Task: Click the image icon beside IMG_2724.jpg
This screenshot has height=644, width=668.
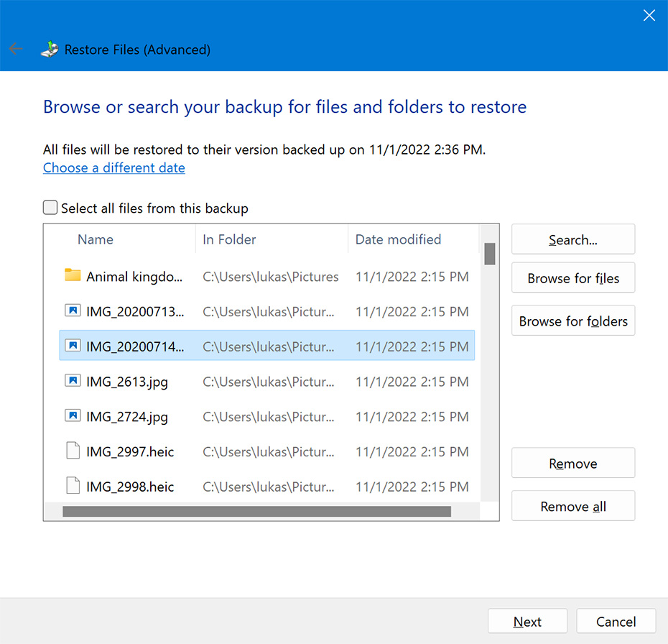Action: (73, 415)
